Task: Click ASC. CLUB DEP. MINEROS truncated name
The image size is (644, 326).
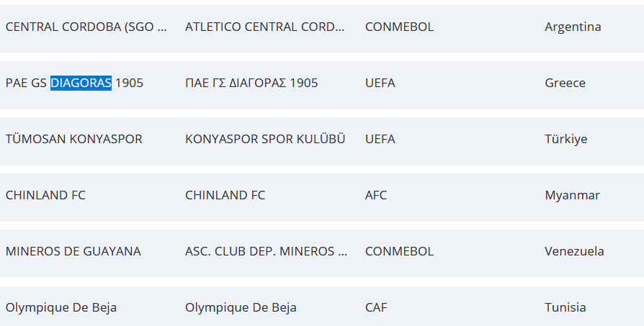Action: pyautogui.click(x=266, y=251)
